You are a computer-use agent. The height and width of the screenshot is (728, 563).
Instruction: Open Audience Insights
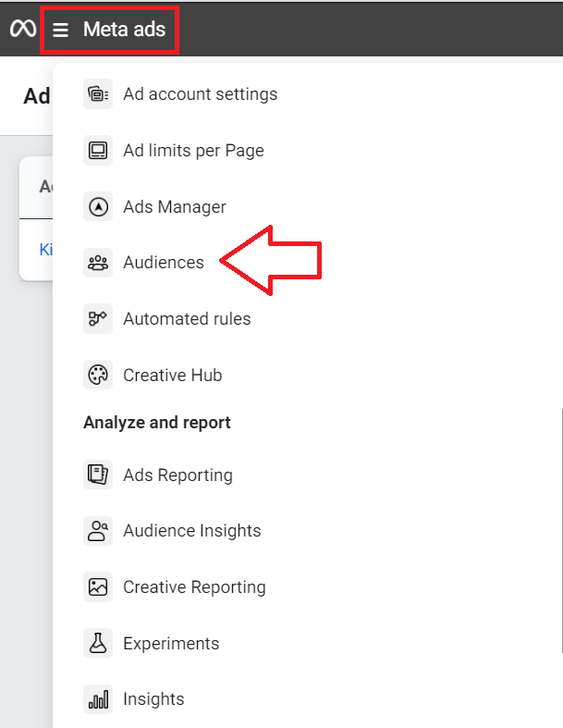click(x=192, y=531)
